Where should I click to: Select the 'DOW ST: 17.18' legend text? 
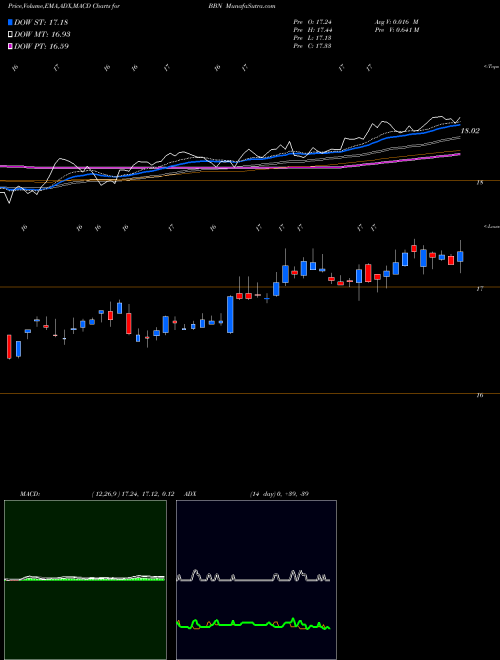tap(41, 22)
